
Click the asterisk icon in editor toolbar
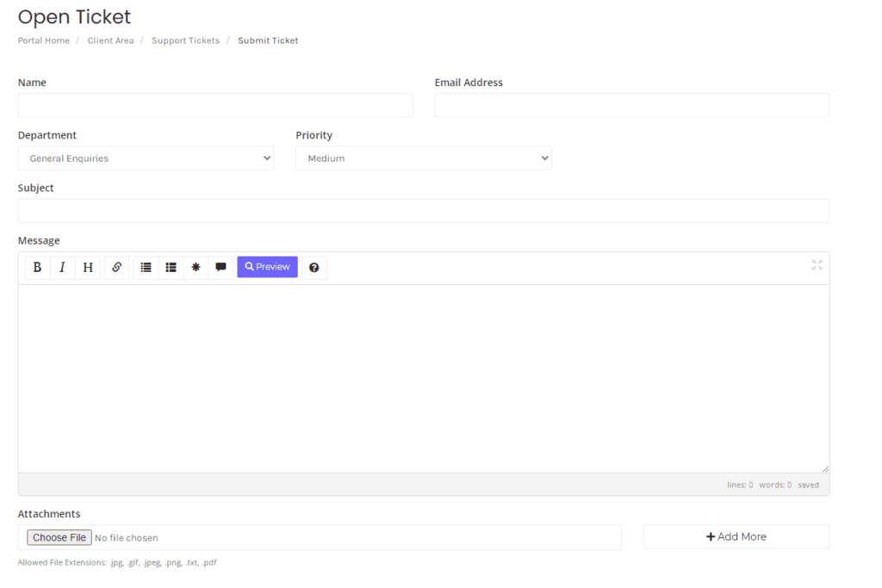[196, 268]
